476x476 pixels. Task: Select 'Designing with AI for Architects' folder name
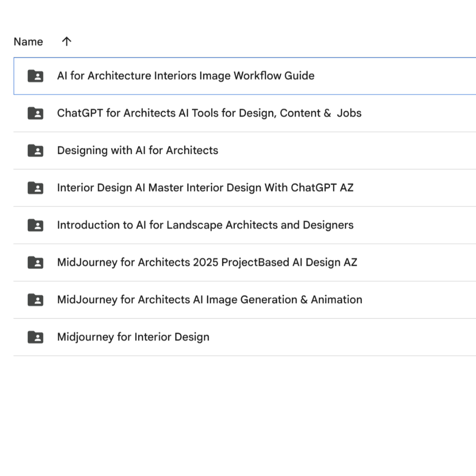(138, 150)
